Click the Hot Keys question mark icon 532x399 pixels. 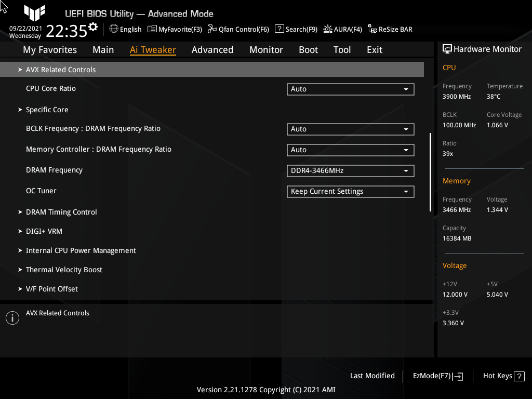pyautogui.click(x=519, y=376)
